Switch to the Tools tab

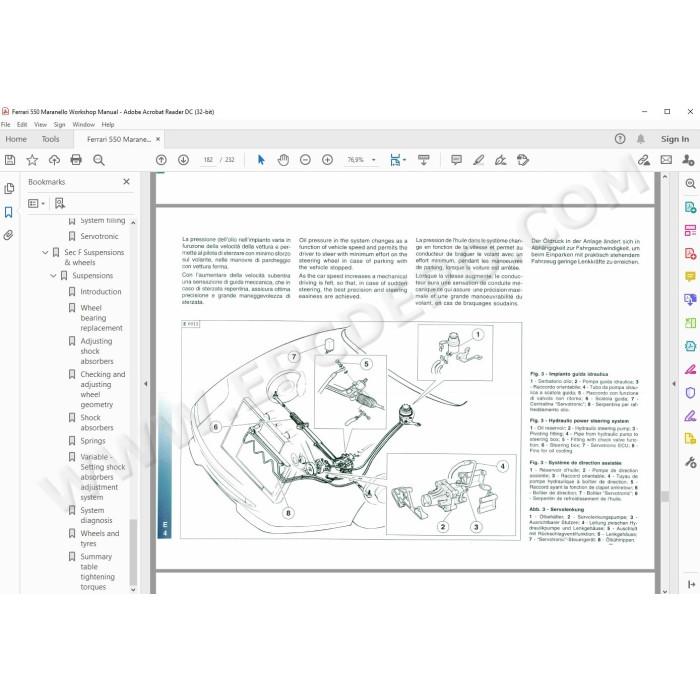click(x=50, y=139)
